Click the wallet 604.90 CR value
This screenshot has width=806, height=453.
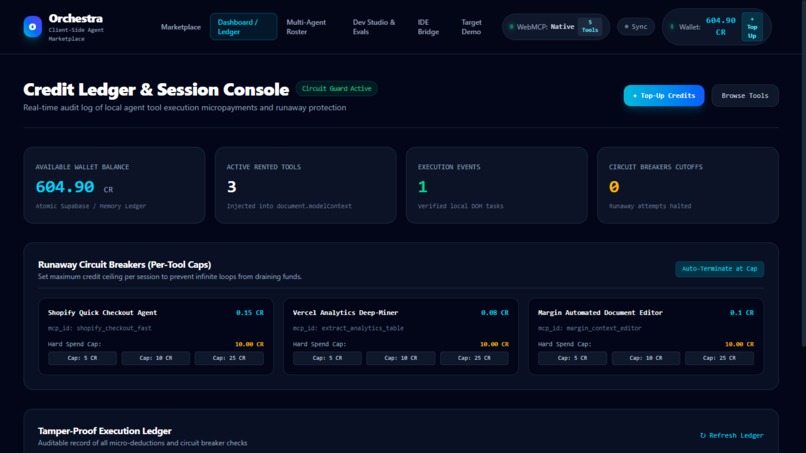pyautogui.click(x=721, y=26)
